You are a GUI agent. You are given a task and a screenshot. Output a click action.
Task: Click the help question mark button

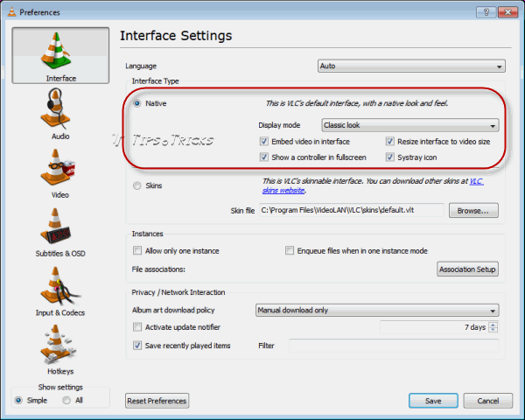[x=486, y=12]
